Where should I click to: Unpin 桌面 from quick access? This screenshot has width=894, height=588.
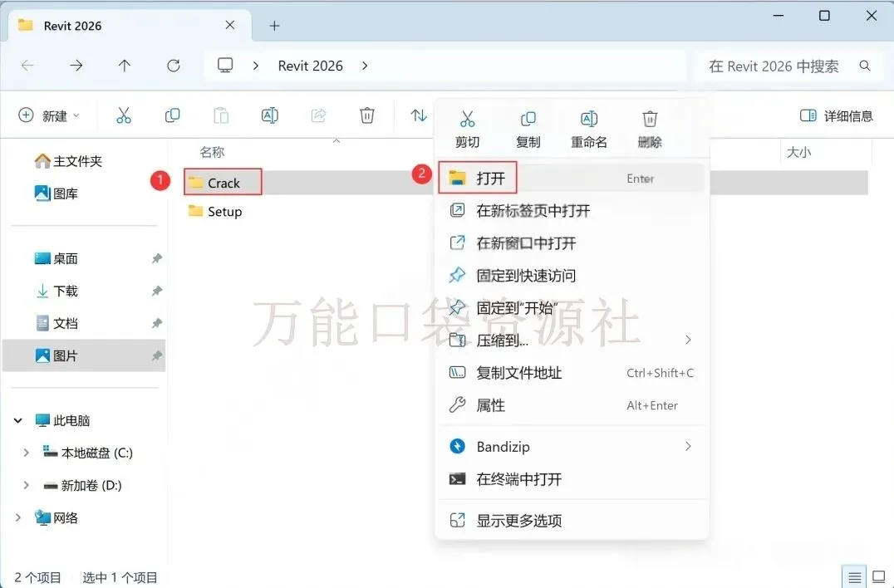156,258
